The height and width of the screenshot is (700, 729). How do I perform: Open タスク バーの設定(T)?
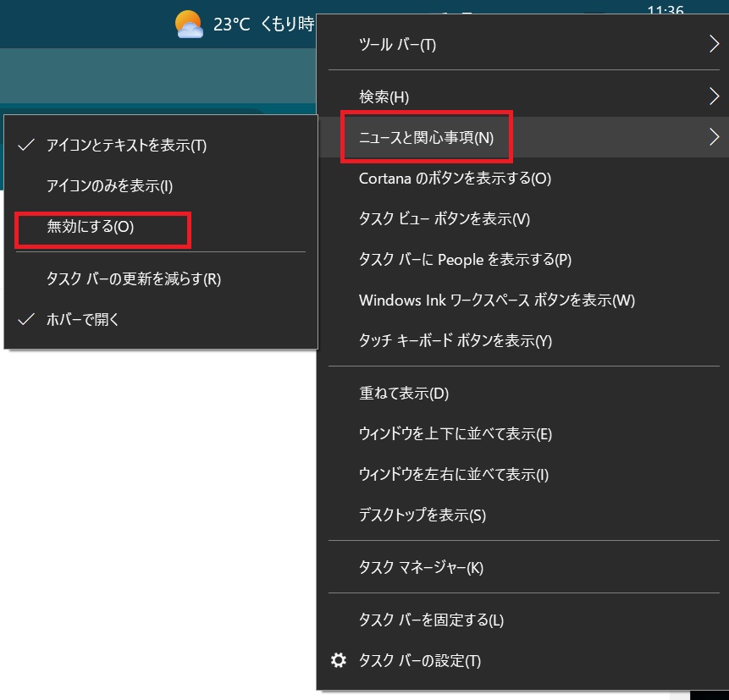click(523, 660)
